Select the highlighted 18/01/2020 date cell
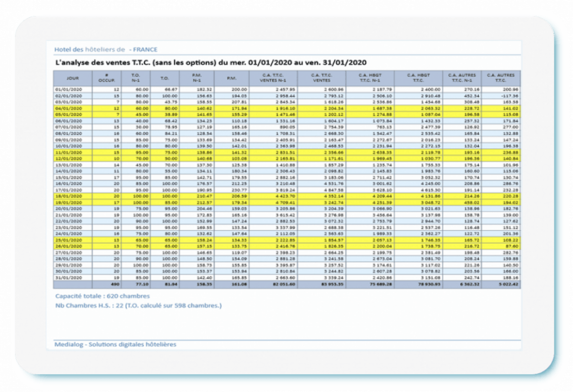 click(70, 196)
